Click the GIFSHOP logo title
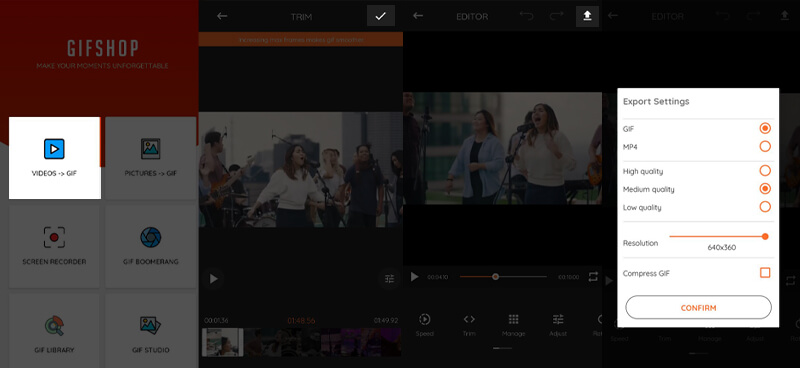Screen dimensions: 800x368 [x=103, y=48]
